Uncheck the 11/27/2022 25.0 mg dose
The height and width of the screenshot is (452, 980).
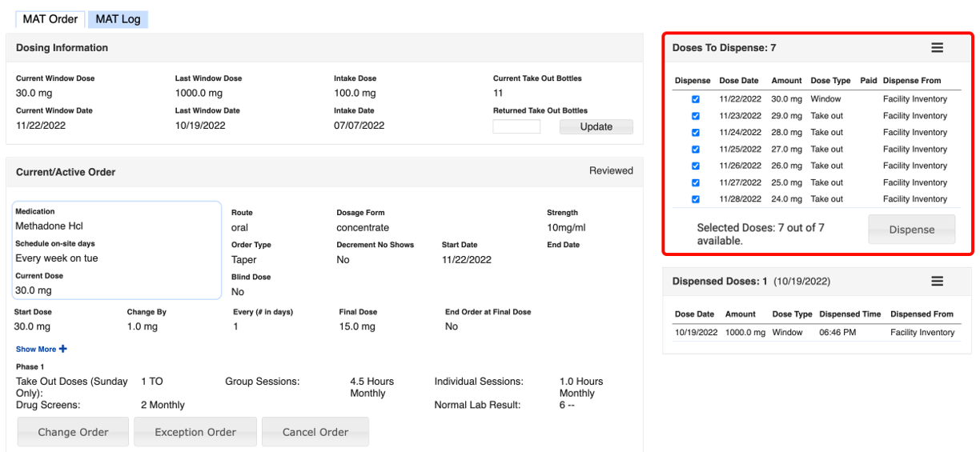pyautogui.click(x=695, y=183)
